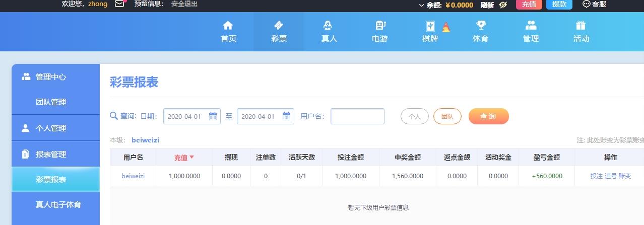Open end date calendar icon
Screen dimensions: 644x225
point(286,116)
